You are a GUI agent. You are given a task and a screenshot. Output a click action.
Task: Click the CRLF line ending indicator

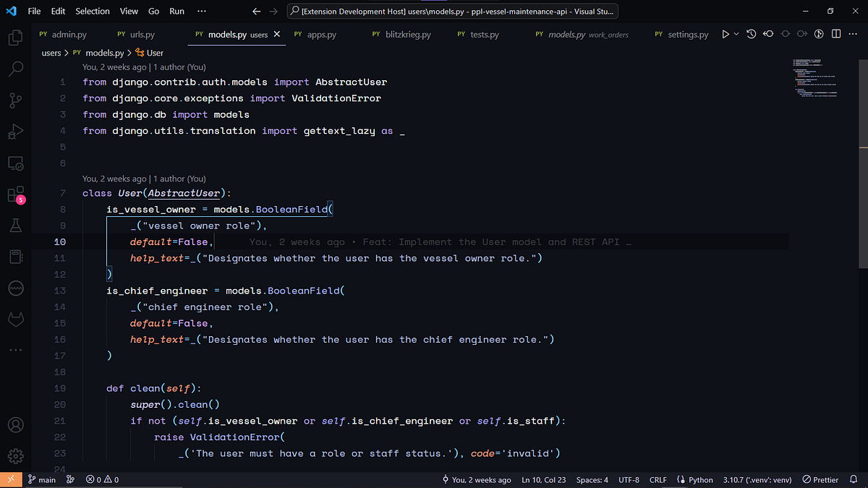click(x=658, y=479)
